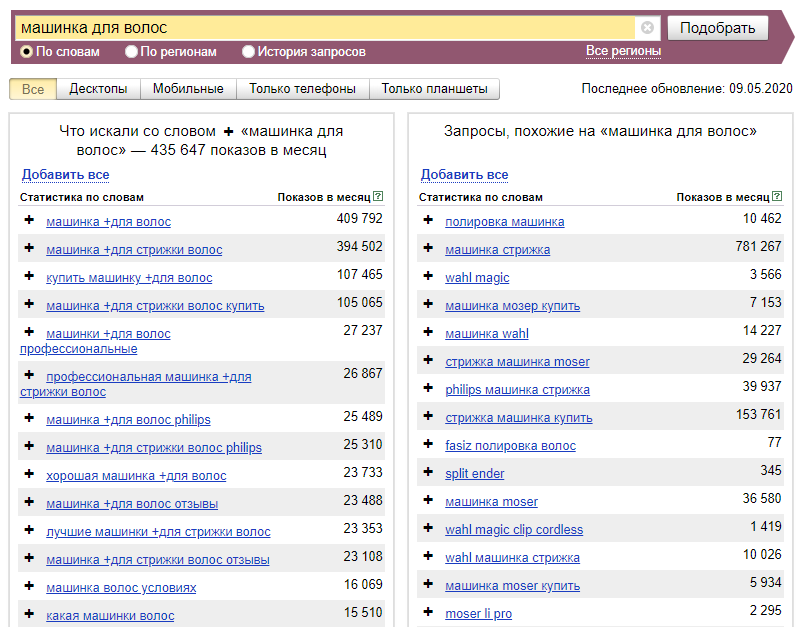Add 'fasiz полировка волос' with plus icon
The image size is (796, 627).
pyautogui.click(x=428, y=443)
